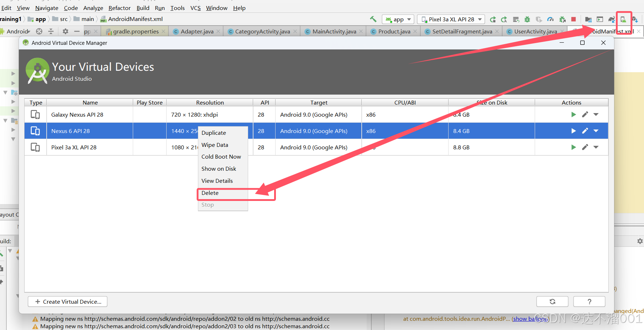Choose Cold Boot Now from the context menu
The width and height of the screenshot is (644, 330).
coord(223,156)
